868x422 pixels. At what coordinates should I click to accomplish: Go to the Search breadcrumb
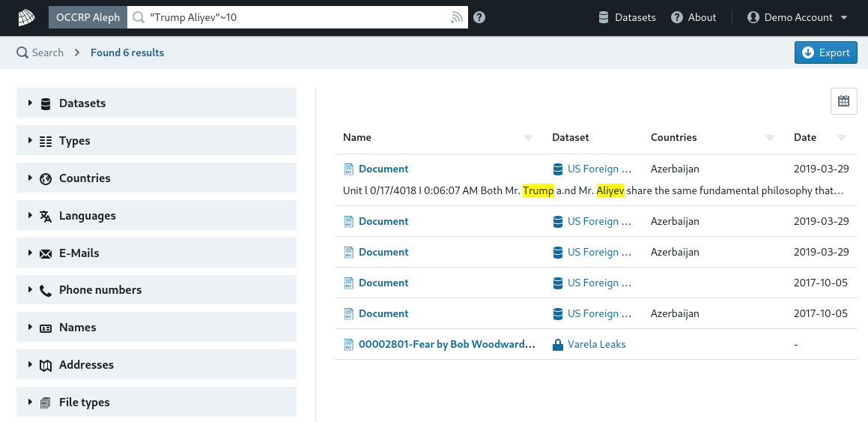(40, 52)
